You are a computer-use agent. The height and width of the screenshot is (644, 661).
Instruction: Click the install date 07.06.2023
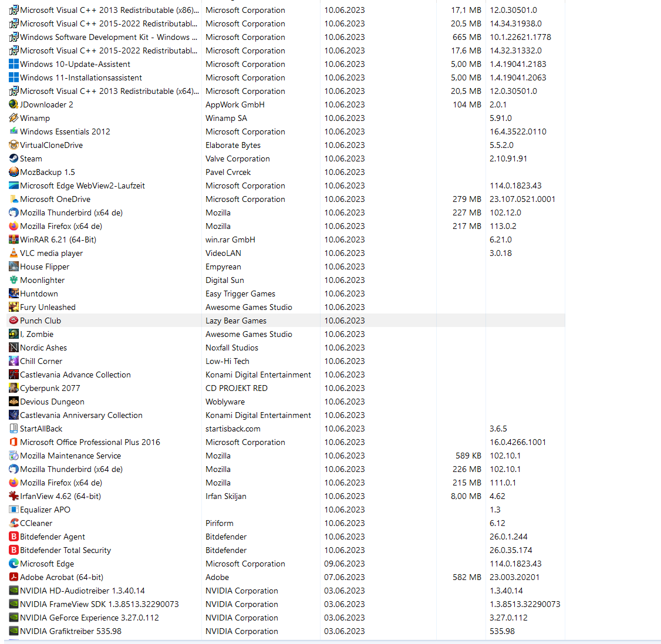345,576
